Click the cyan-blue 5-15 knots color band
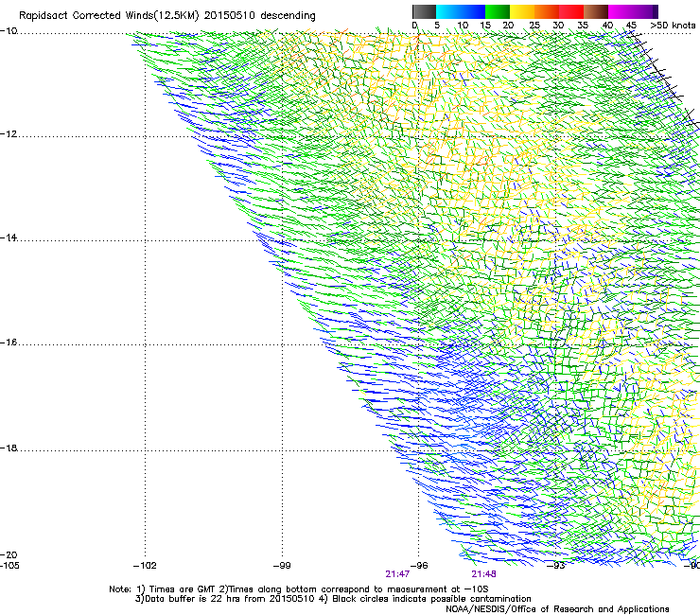700x615 pixels. click(460, 11)
